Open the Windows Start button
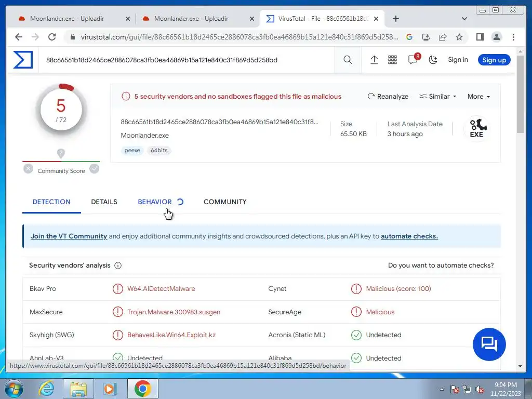The width and height of the screenshot is (532, 399). click(14, 389)
